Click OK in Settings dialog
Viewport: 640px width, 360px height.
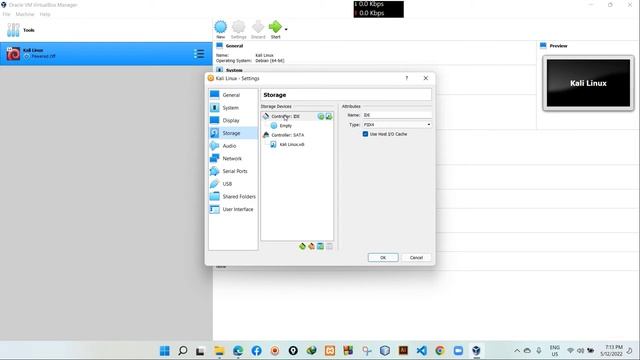pyautogui.click(x=383, y=258)
